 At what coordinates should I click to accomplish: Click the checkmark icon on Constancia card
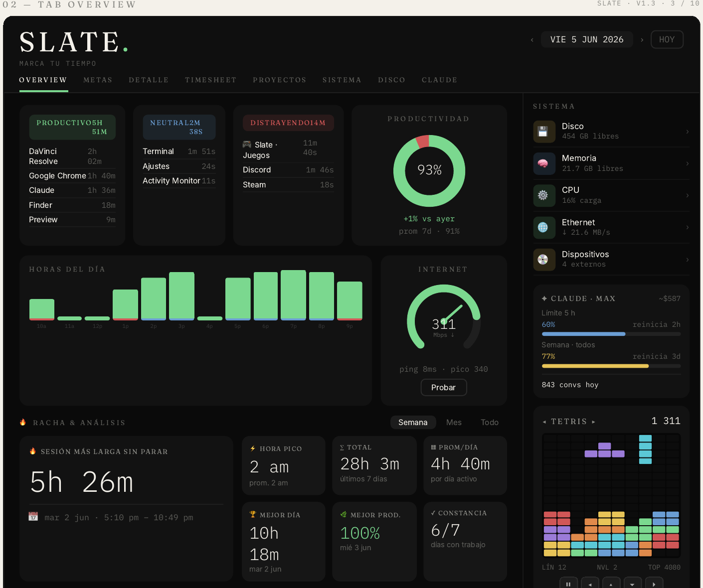coord(433,513)
